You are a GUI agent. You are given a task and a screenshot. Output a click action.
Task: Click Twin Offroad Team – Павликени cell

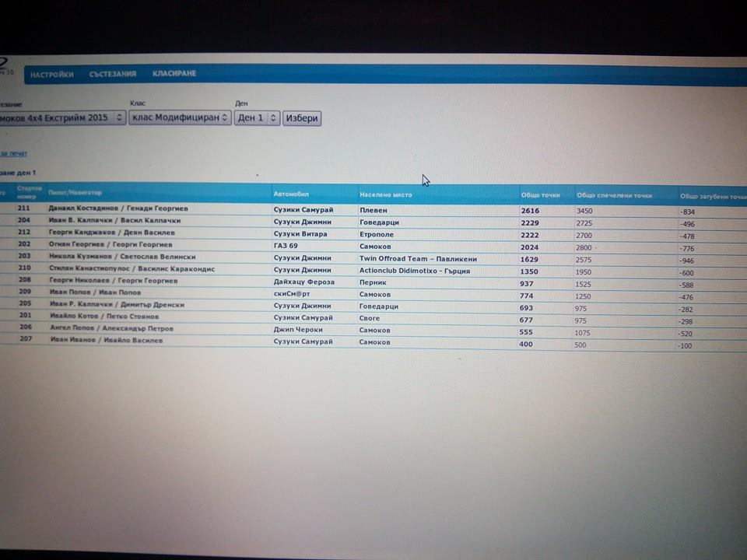pos(418,258)
